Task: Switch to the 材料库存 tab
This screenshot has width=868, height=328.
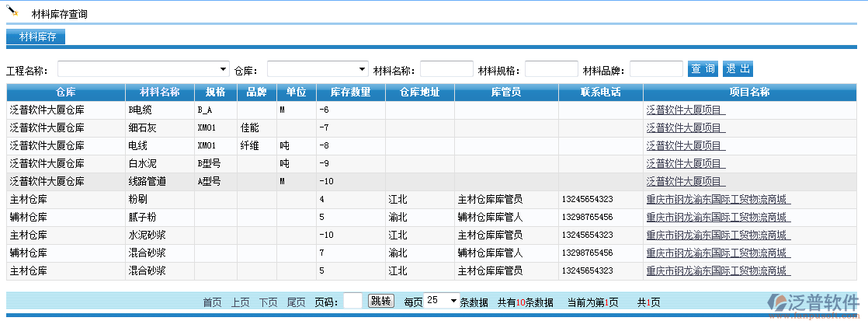Action: (36, 37)
